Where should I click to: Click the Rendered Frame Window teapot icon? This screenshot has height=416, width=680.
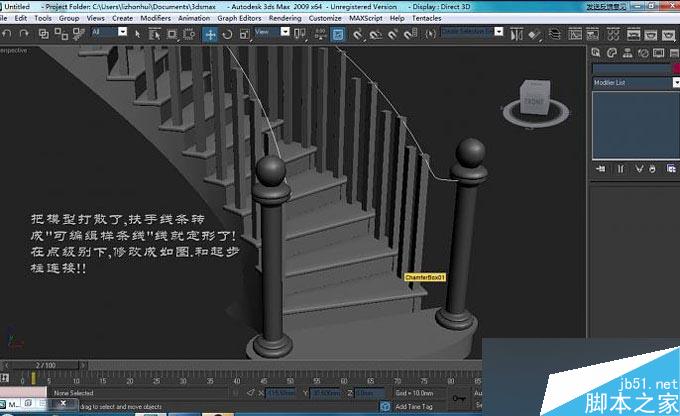coord(651,34)
